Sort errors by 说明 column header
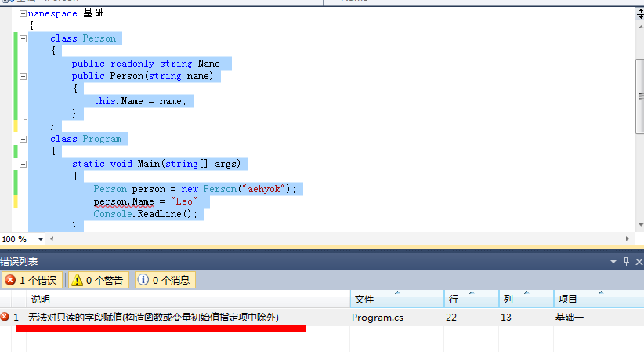 click(188, 299)
